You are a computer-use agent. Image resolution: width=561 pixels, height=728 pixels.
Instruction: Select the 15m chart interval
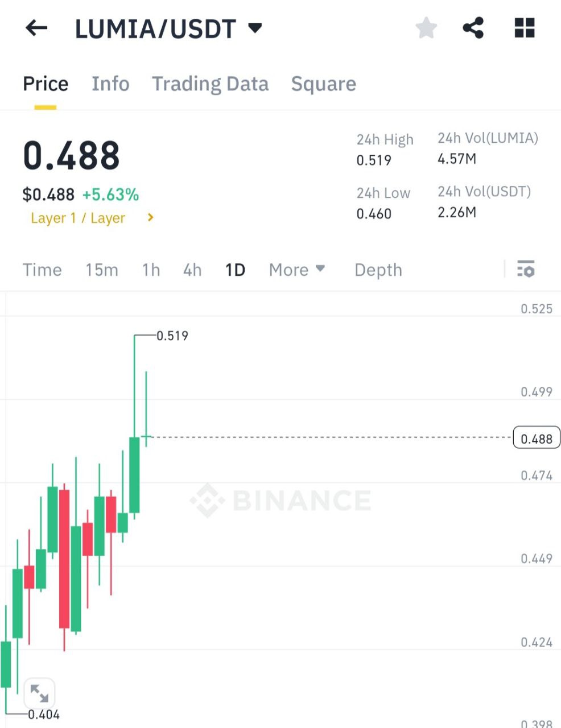pyautogui.click(x=102, y=270)
